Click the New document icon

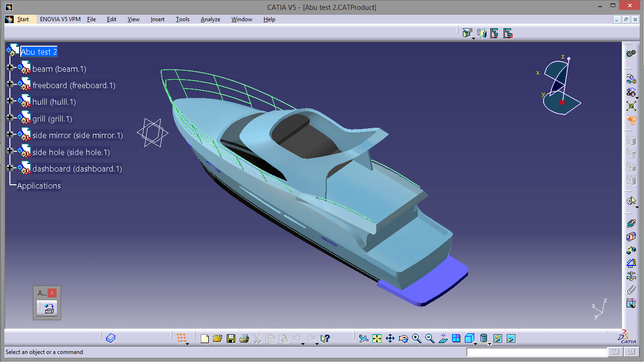click(x=205, y=338)
